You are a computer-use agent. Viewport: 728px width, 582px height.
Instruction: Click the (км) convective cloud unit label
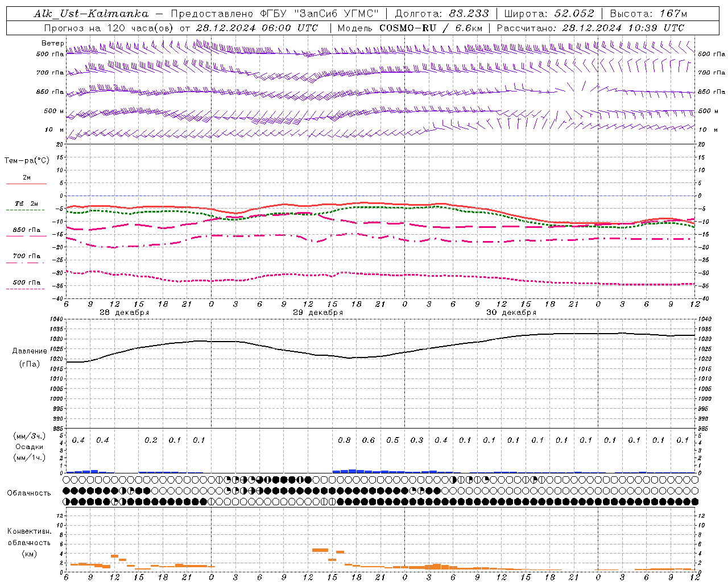coord(29,554)
